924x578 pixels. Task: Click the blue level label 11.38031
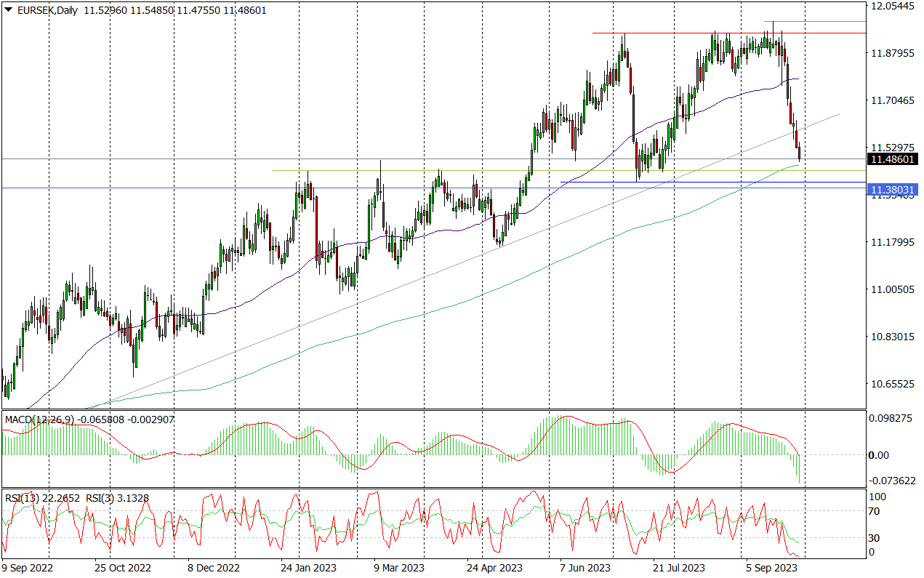(x=893, y=189)
